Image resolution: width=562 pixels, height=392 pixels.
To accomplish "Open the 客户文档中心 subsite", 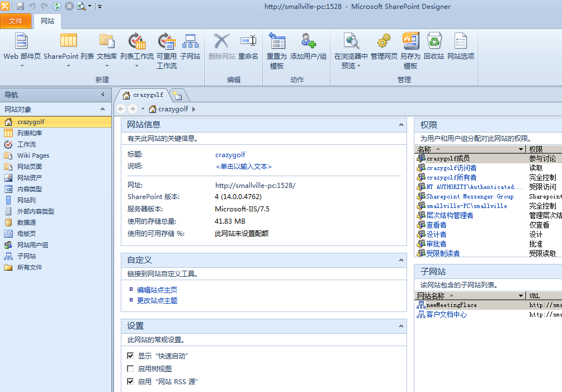I will [447, 315].
